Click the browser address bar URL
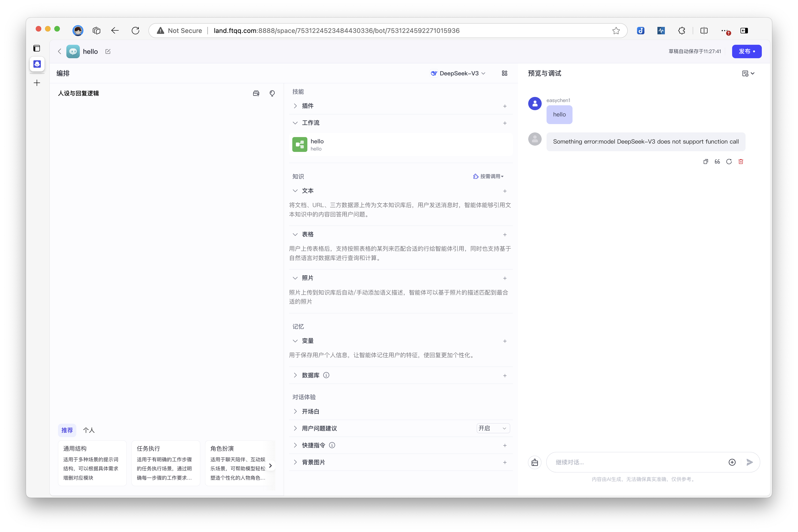Image resolution: width=798 pixels, height=532 pixels. coord(337,31)
